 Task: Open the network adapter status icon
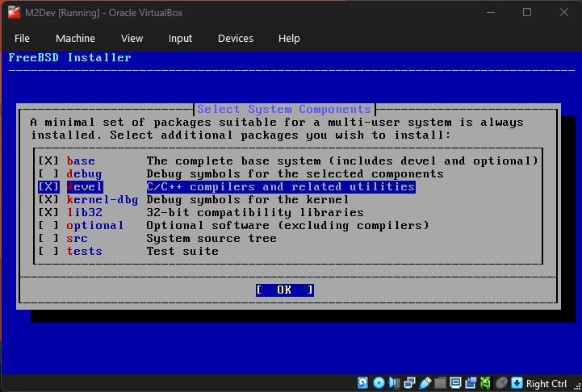tap(409, 383)
